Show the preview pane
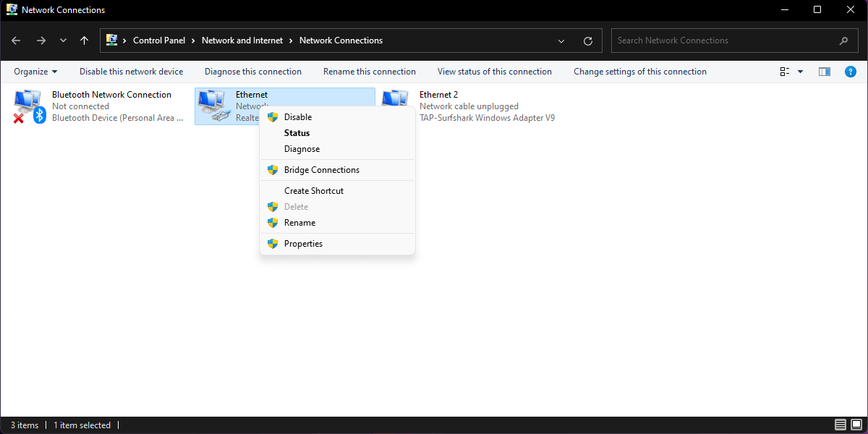Screen dimensions: 868x434 coord(824,72)
